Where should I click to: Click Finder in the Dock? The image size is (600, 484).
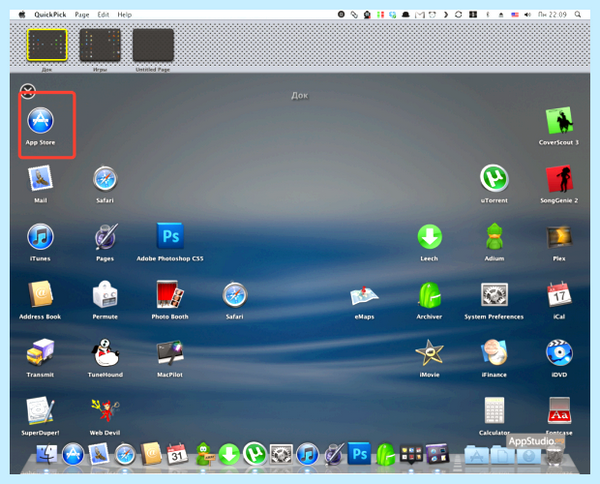click(47, 454)
